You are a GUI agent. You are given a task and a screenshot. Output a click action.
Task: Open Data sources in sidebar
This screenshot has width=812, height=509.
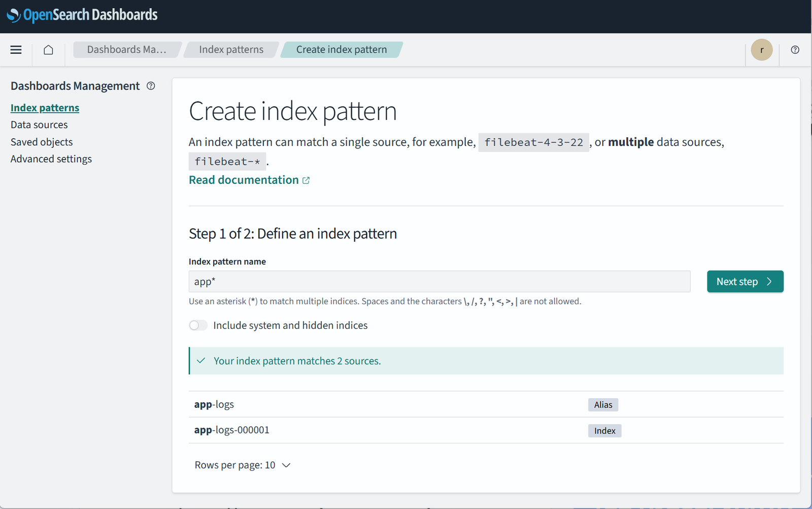[39, 125]
